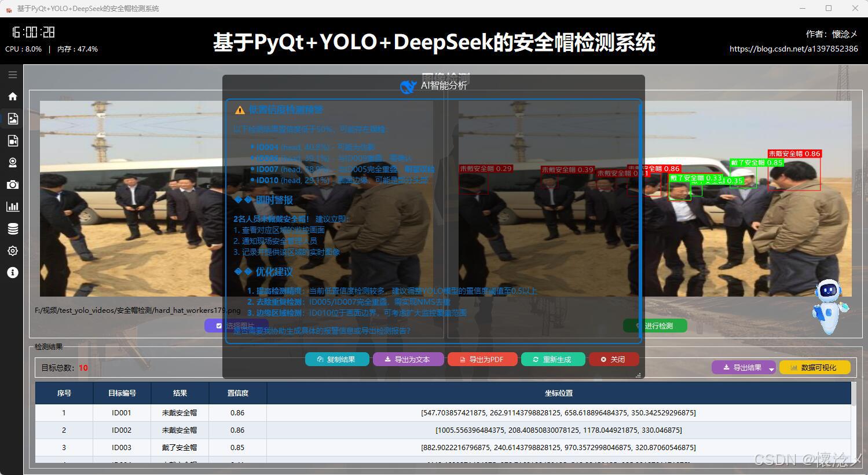868x475 pixels.
Task: Click the 戴了安全帽 0.85 green label
Action: tap(757, 163)
